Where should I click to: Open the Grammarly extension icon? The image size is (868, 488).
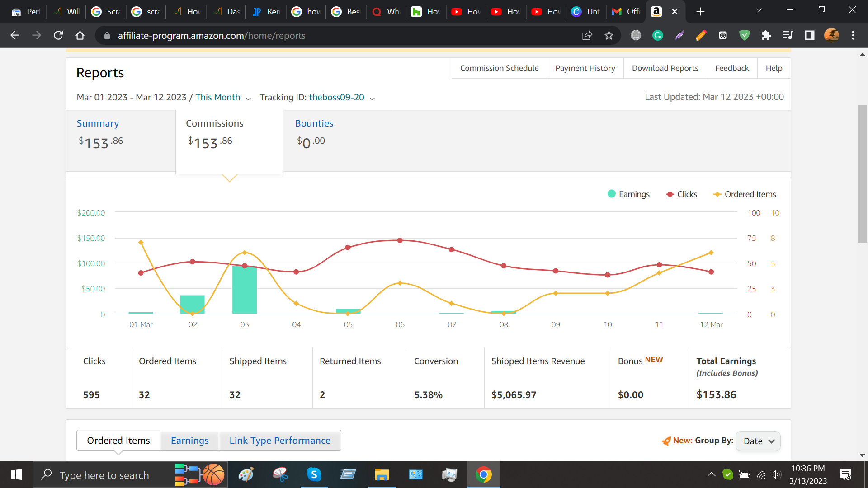pyautogui.click(x=658, y=35)
